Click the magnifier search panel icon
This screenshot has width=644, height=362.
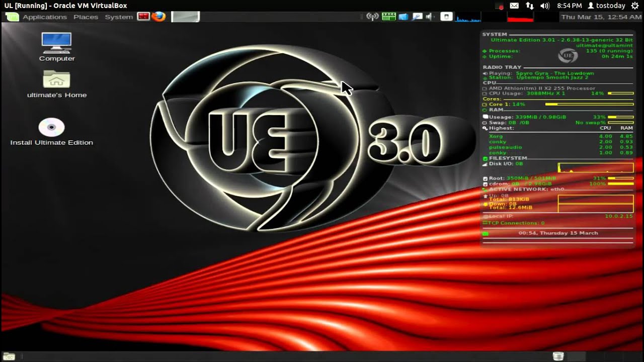point(417,17)
